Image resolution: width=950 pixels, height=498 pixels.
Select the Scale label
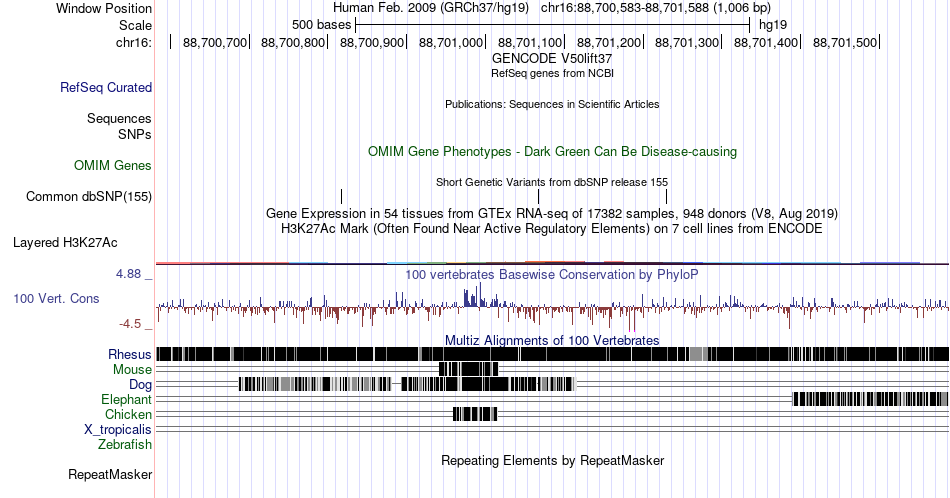(135, 25)
